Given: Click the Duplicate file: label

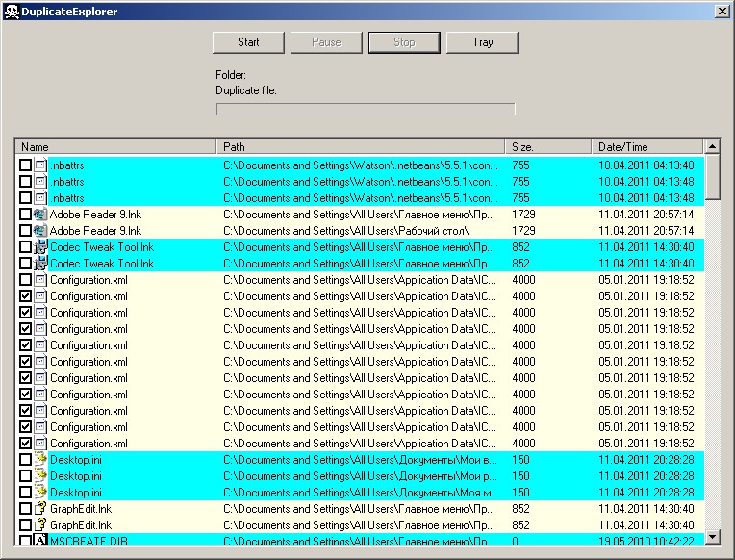Looking at the screenshot, I should (x=246, y=90).
